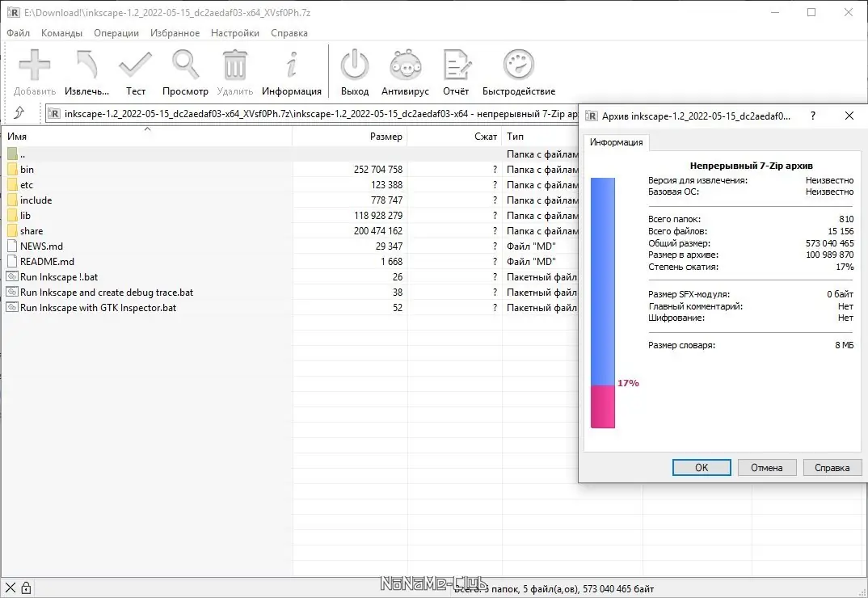Launch the Антивирус scan icon
The width and height of the screenshot is (868, 598).
coord(405,65)
